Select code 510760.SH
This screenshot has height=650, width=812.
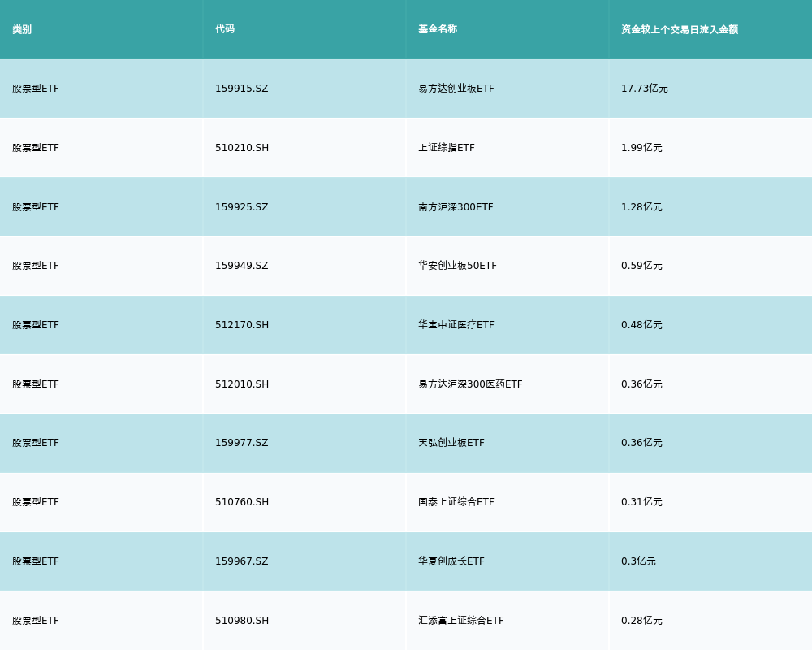tap(242, 502)
